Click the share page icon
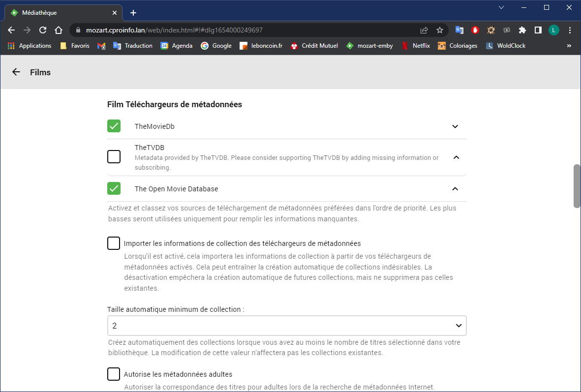This screenshot has height=392, width=581. [x=424, y=30]
